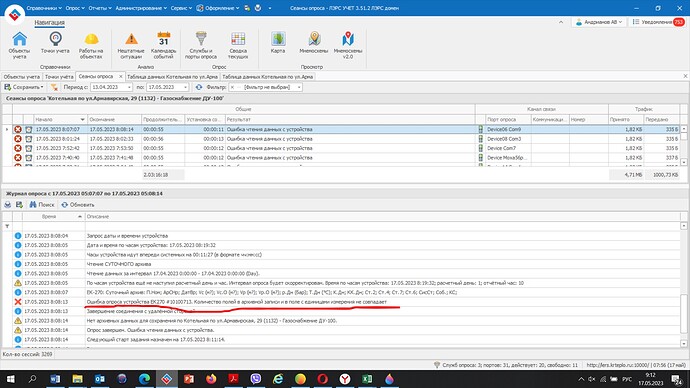
Task: Click Обновить in the journal toolbar
Action: 78,205
